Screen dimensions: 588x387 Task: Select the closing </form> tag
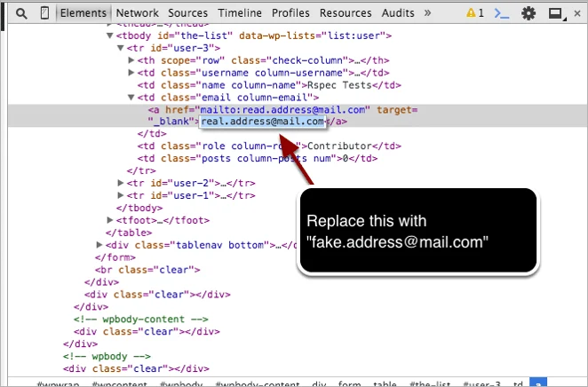pyautogui.click(x=115, y=257)
